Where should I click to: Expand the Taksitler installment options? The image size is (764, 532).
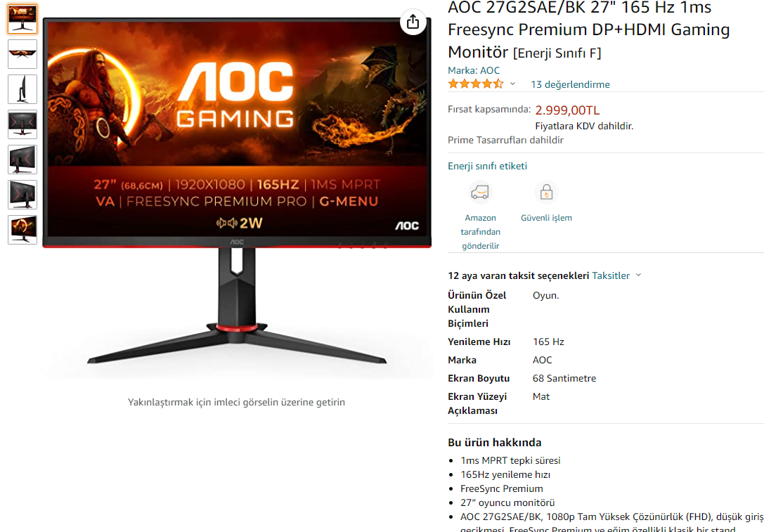[616, 275]
